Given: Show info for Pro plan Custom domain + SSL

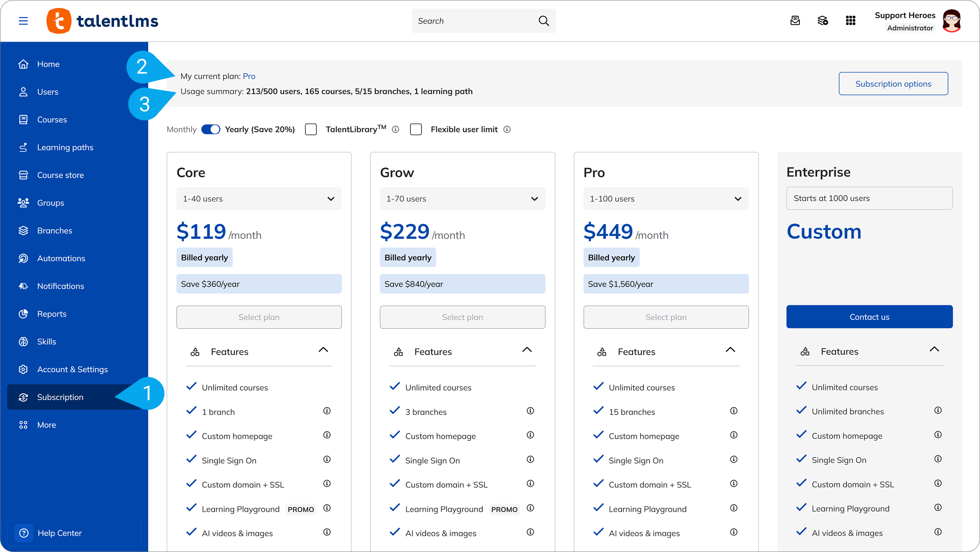Looking at the screenshot, I should pyautogui.click(x=734, y=484).
